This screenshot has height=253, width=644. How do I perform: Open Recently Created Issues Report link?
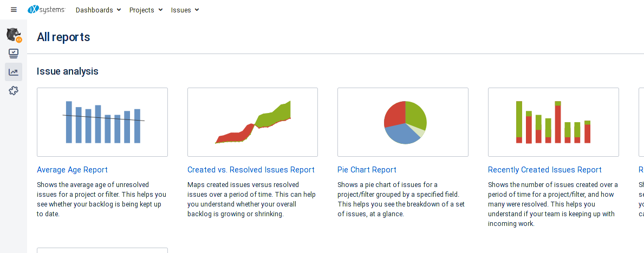pos(544,170)
